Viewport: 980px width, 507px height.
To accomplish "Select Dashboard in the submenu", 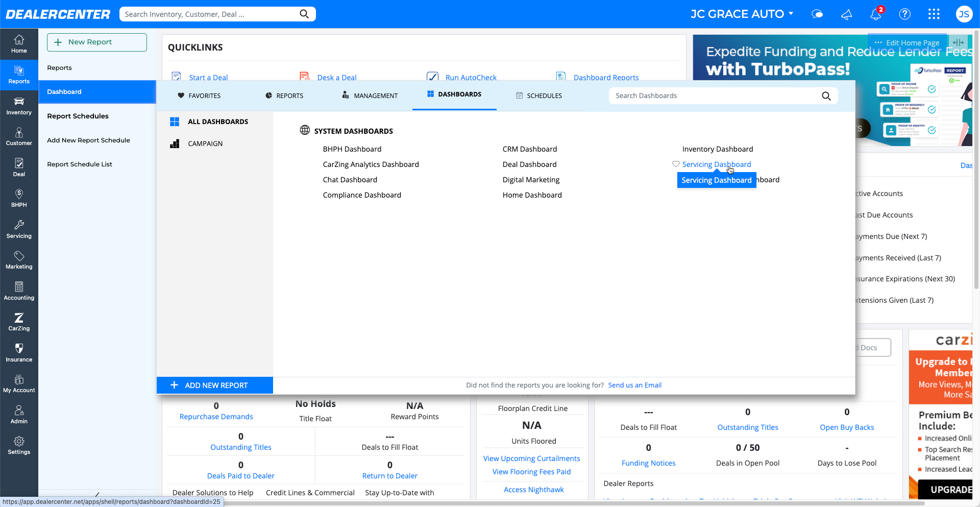I will [97, 91].
